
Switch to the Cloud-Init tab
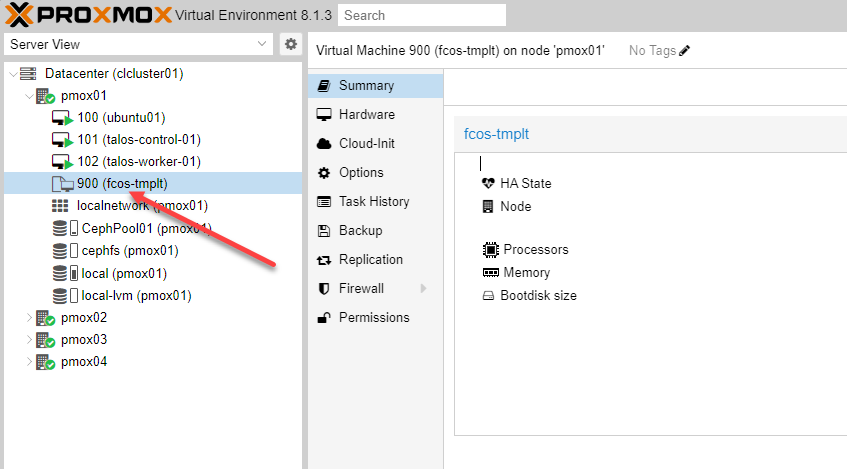(x=368, y=144)
